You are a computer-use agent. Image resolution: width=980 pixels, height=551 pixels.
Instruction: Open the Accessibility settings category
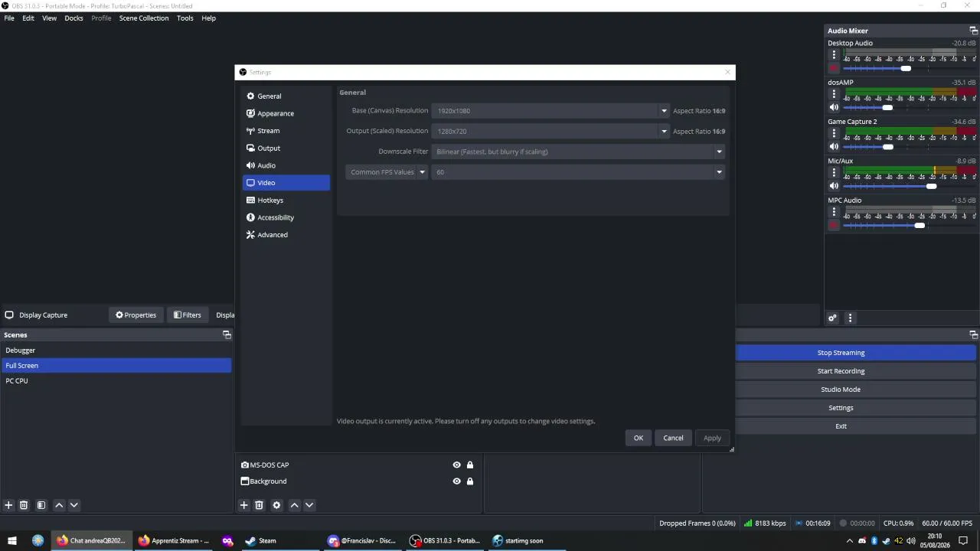286,217
